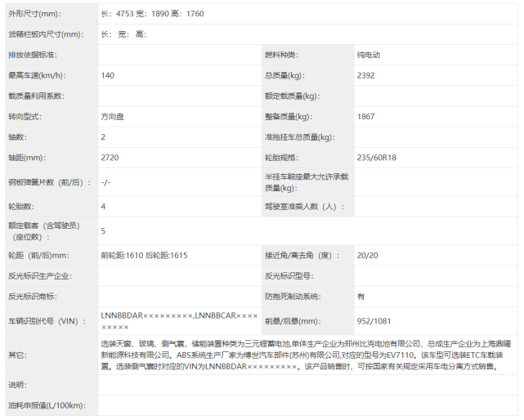Viewport: 524px width, 420px height.
Task: Select the ABS value 有
Action: coord(361,297)
